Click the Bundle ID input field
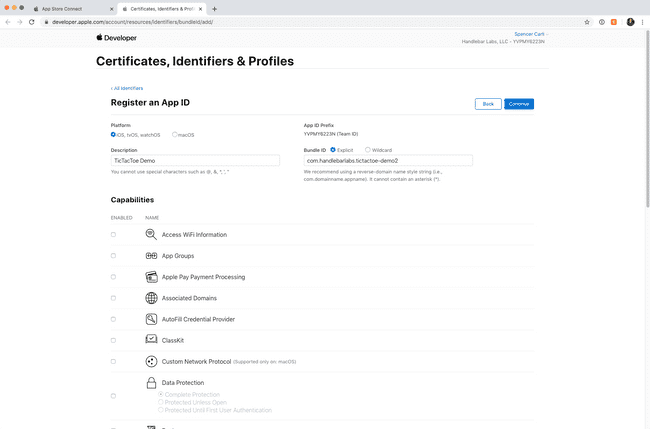The image size is (650, 429). point(388,160)
